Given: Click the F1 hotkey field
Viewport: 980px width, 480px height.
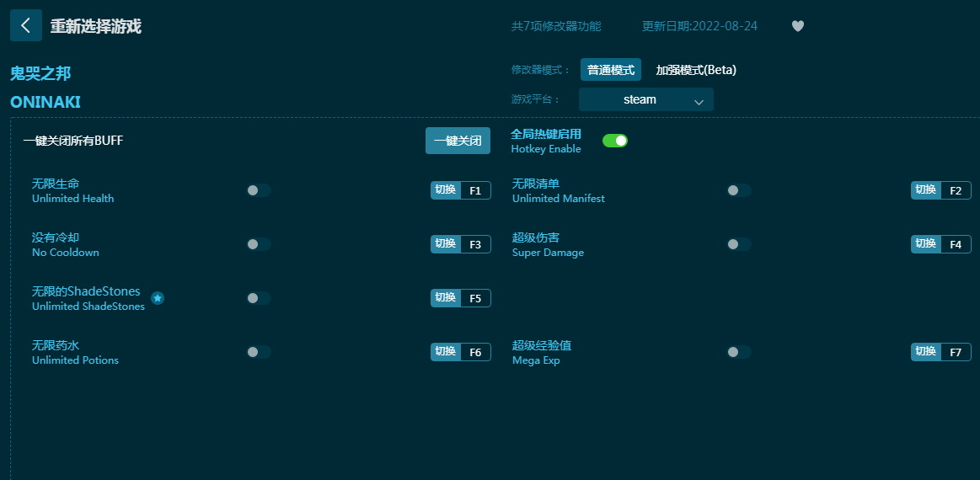Looking at the screenshot, I should [475, 190].
